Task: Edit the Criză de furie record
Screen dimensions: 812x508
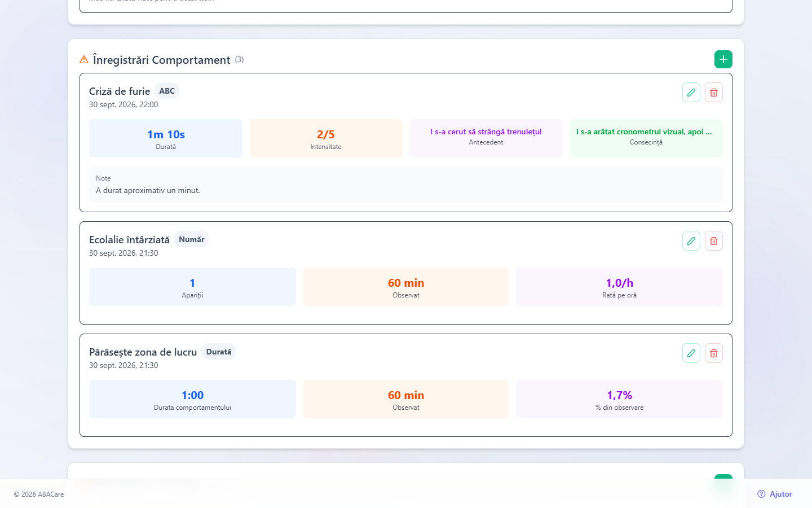Action: pos(691,93)
